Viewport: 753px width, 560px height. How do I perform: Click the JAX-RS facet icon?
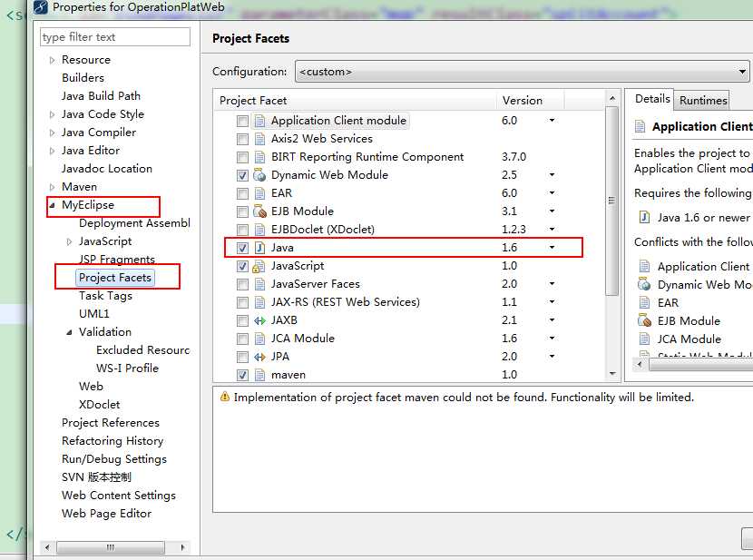point(259,302)
